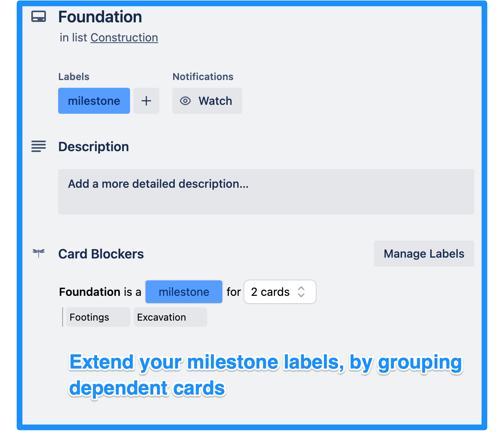Viewport: 504px width, 447px height.
Task: Click the blue milestone badge in Card Blockers
Action: 184,292
